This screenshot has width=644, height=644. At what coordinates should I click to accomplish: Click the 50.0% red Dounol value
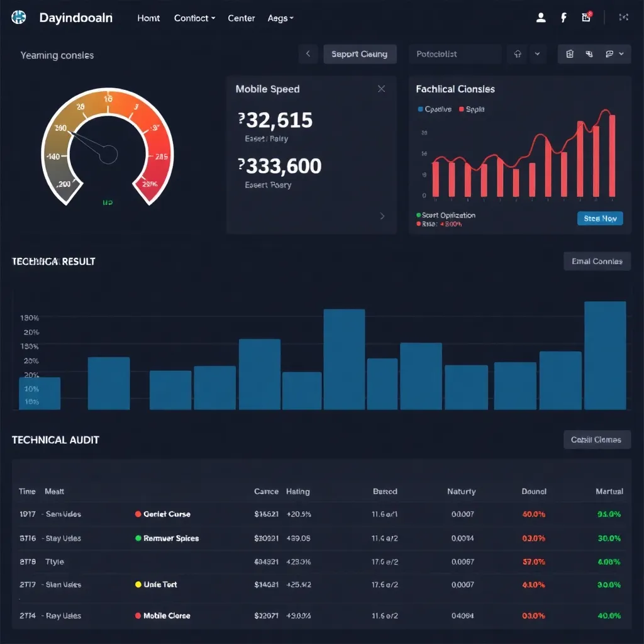click(x=534, y=514)
